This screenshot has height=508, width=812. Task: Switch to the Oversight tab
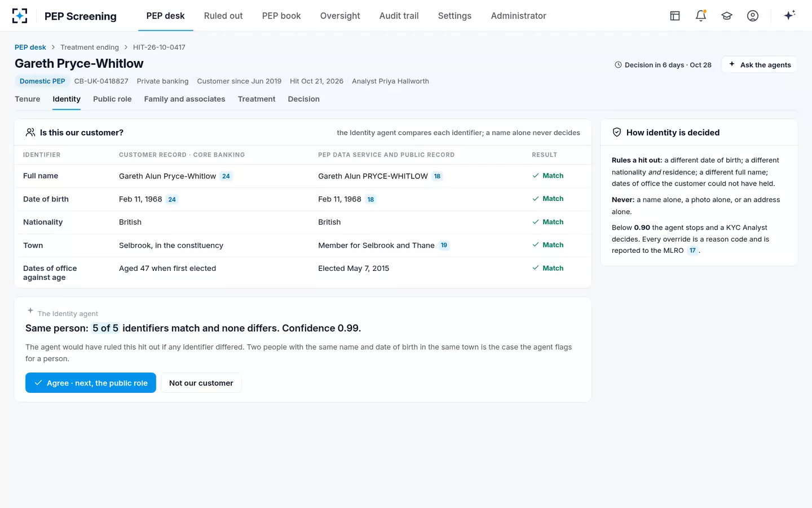point(340,16)
